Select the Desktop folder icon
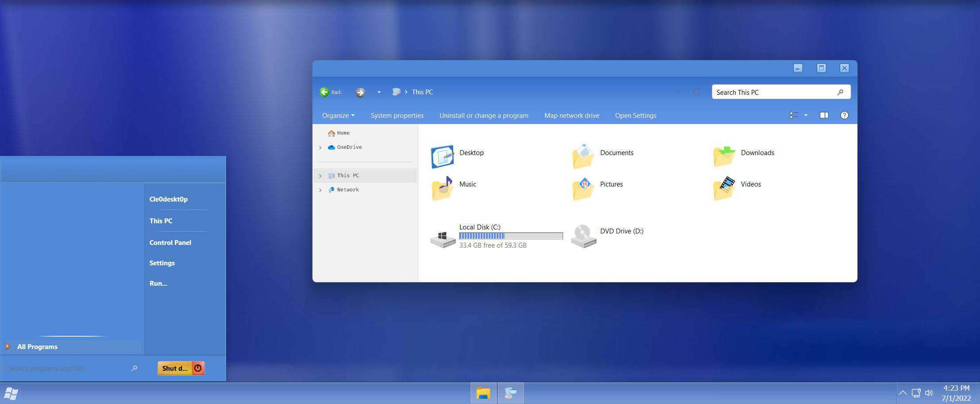 coord(442,156)
